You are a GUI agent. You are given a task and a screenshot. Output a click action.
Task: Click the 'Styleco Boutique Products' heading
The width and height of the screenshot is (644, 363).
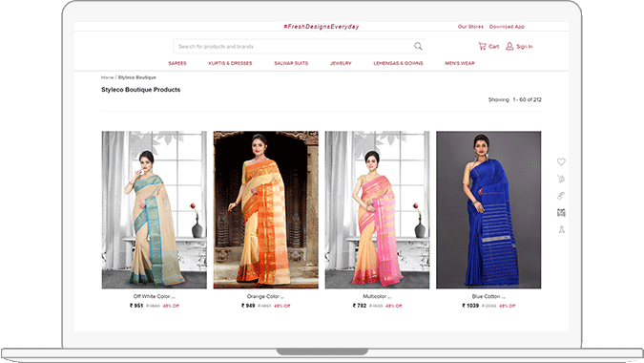[141, 89]
